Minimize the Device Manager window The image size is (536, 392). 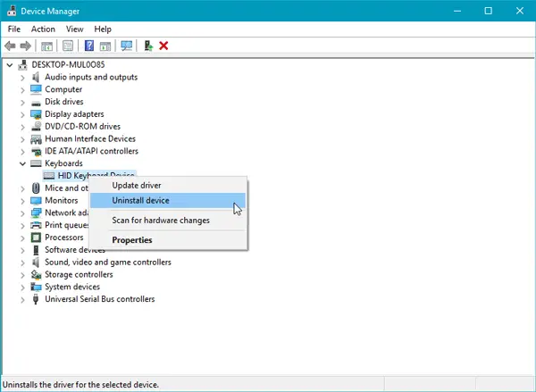point(457,11)
